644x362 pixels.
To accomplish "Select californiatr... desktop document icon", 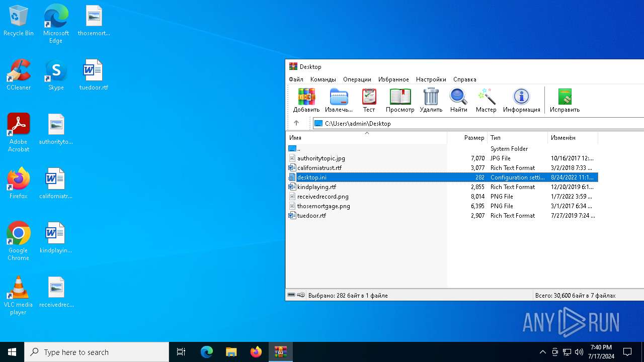I will [x=56, y=184].
